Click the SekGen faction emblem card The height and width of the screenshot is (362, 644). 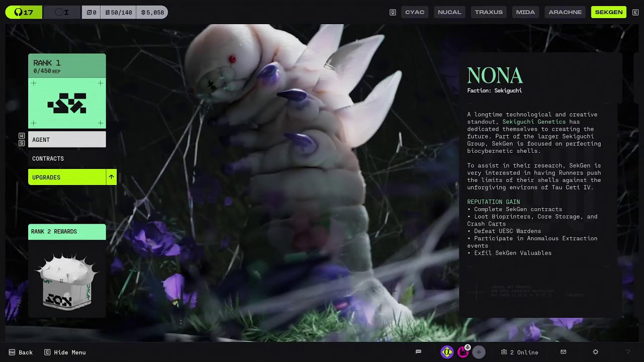[x=67, y=103]
